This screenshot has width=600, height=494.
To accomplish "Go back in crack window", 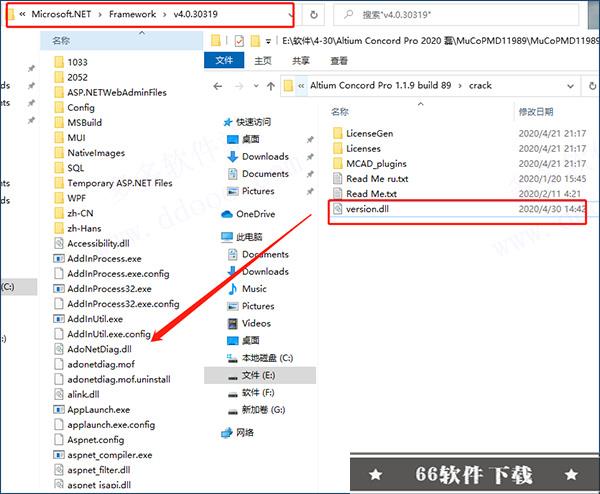I will click(x=218, y=86).
